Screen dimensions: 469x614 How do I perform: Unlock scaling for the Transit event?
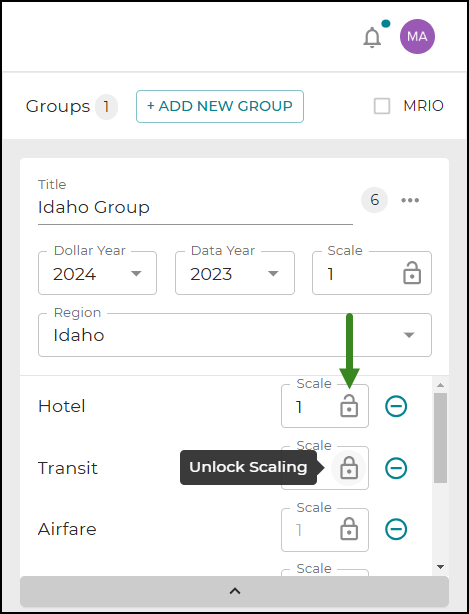[349, 468]
